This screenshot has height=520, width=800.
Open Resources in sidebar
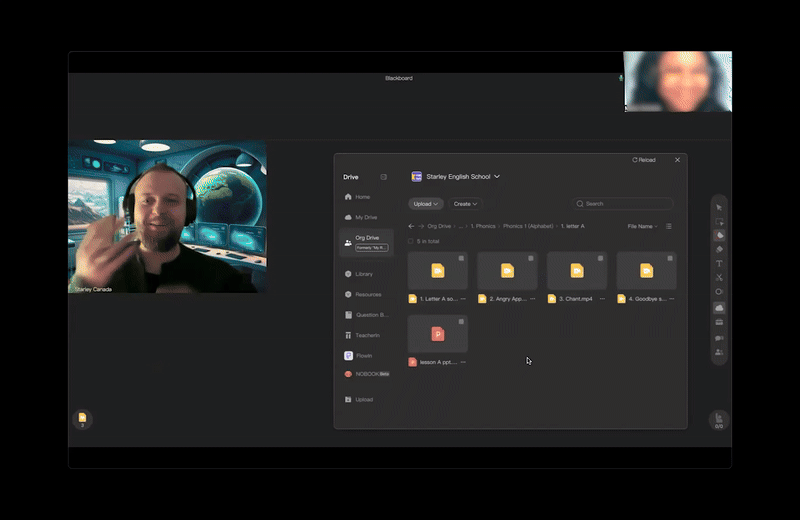pyautogui.click(x=366, y=294)
